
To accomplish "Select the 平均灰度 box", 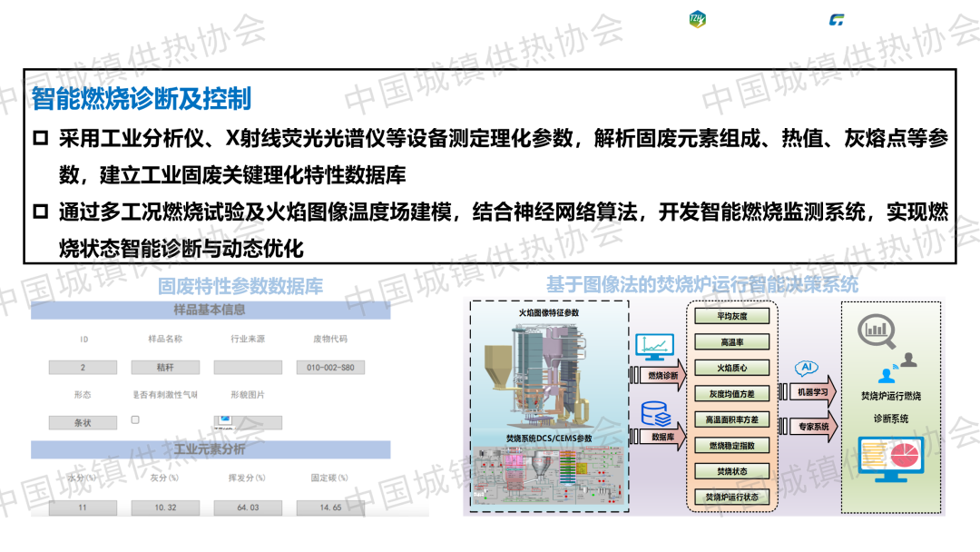I will [x=731, y=316].
